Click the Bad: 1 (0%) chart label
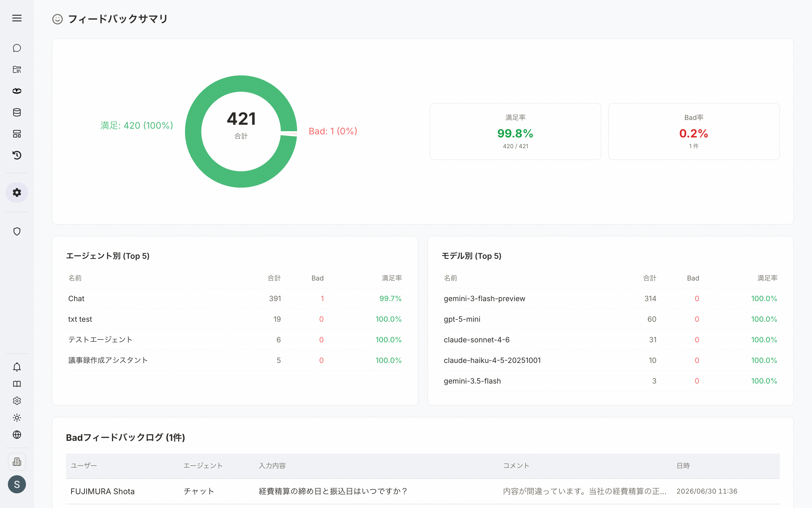Screen dimensions: 812x508 click(x=333, y=131)
